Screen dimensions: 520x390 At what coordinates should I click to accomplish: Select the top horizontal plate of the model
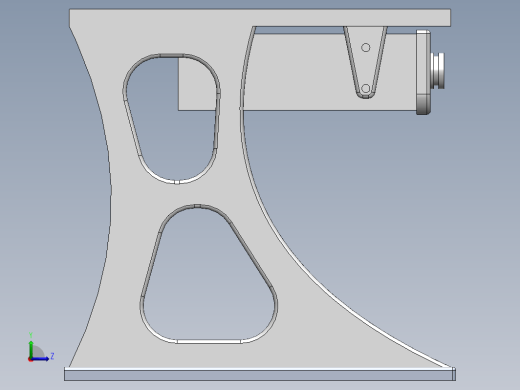(260, 18)
